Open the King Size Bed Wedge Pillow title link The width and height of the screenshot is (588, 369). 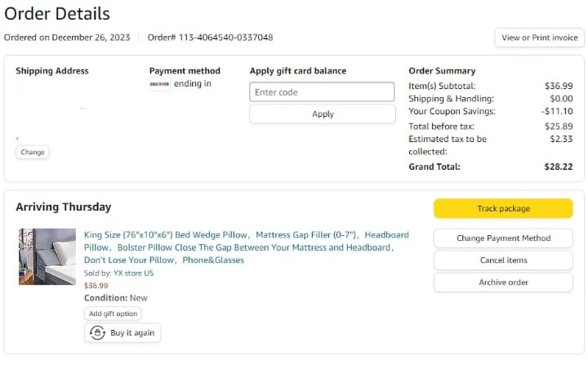pos(245,247)
